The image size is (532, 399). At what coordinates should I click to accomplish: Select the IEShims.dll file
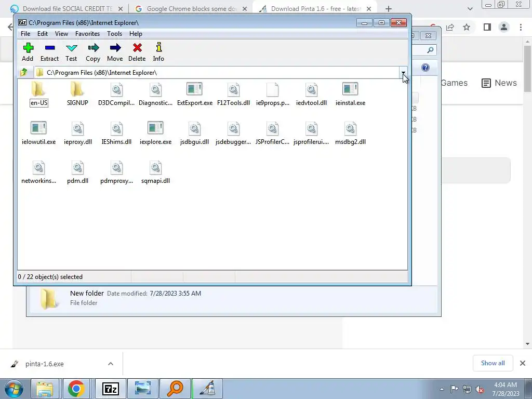116,134
